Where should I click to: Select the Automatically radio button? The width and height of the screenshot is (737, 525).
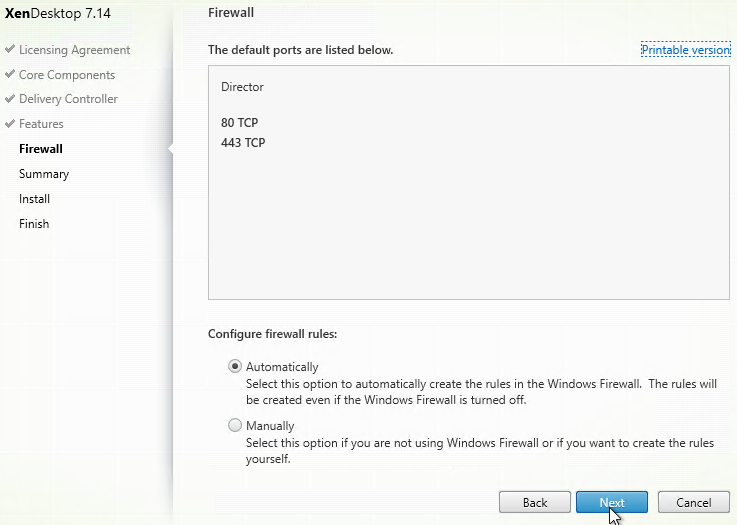235,366
